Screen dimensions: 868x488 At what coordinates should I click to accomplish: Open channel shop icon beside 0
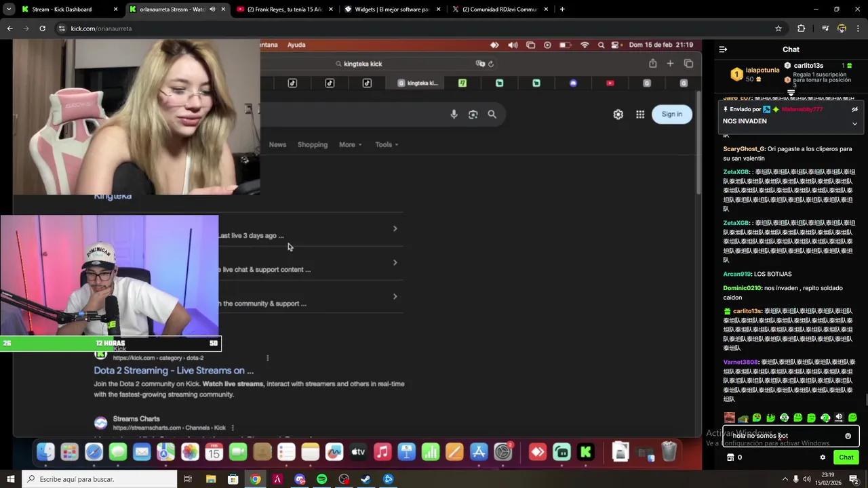[730, 457]
